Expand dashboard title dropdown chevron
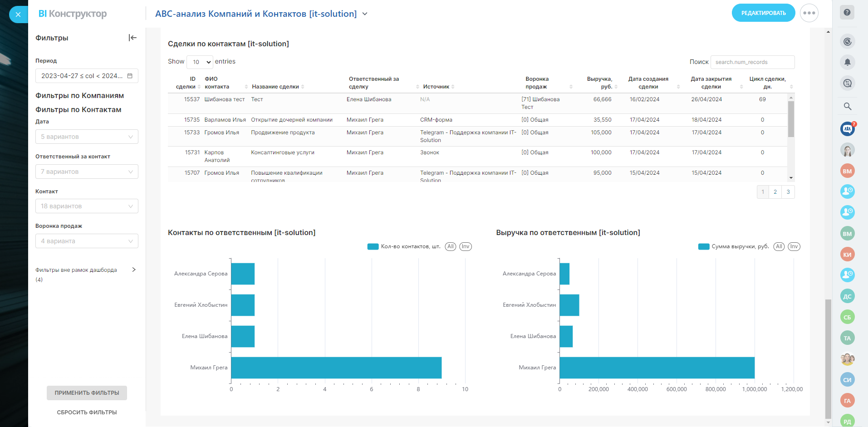Screen dimensions: 868x427 [365, 14]
